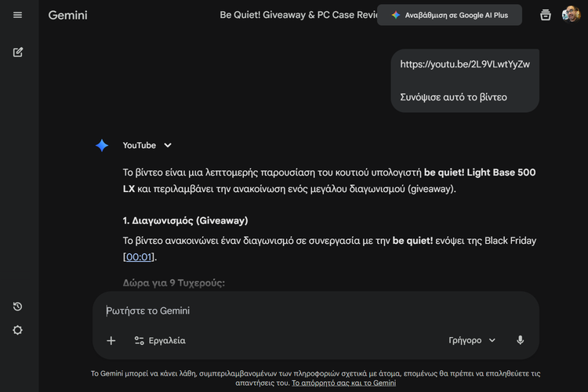Open the hamburger main menu
The width and height of the screenshot is (588, 392).
tap(18, 15)
